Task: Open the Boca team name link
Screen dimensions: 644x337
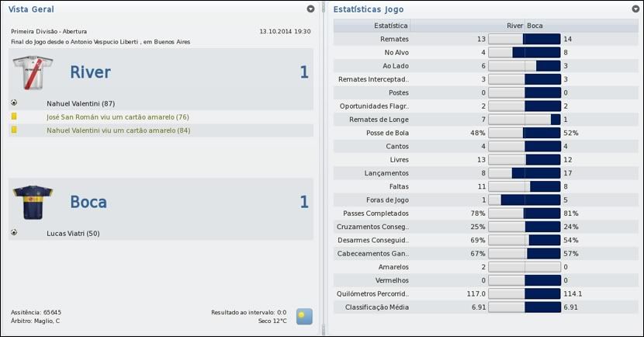Action: click(x=88, y=202)
